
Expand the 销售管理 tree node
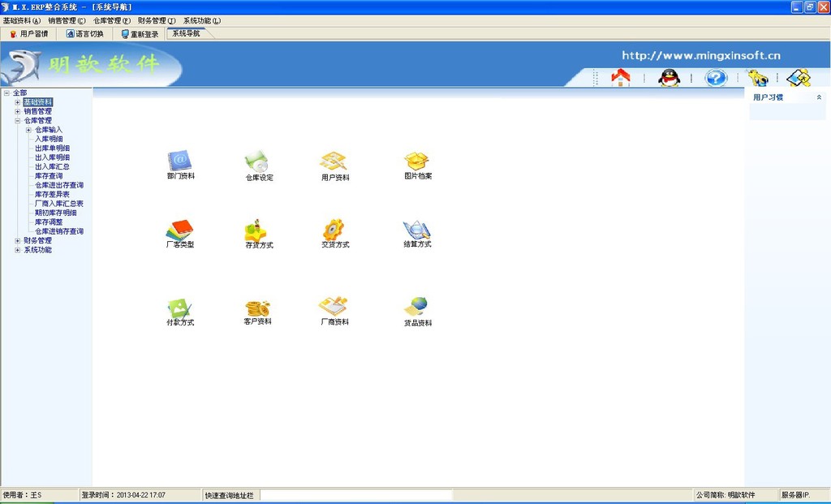[18, 112]
